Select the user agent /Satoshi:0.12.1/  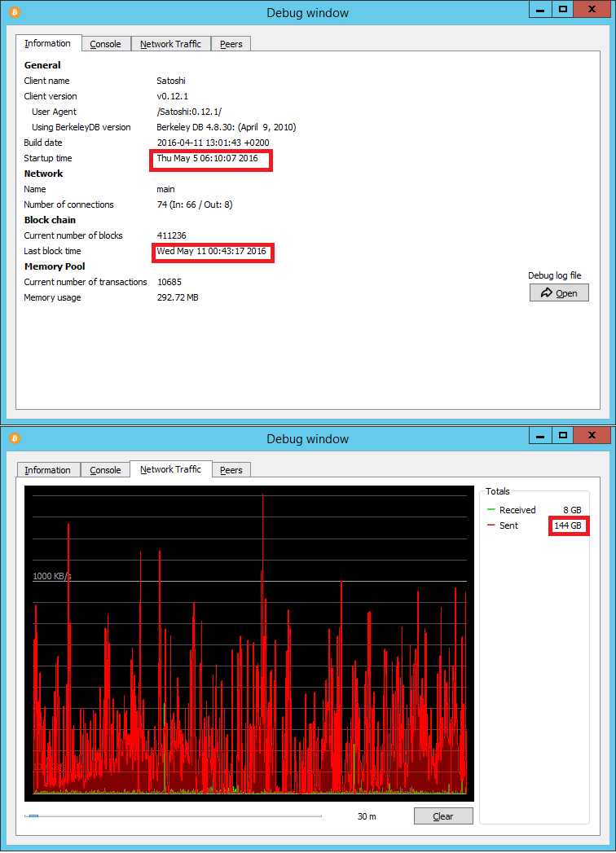(189, 112)
